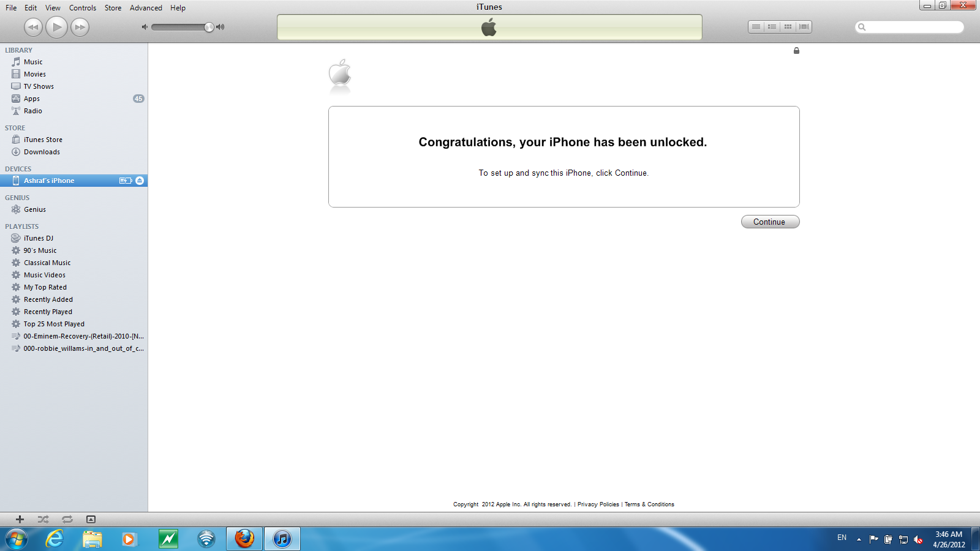Screen dimensions: 980x551
Task: Focus the iTunes search field
Action: (x=909, y=27)
